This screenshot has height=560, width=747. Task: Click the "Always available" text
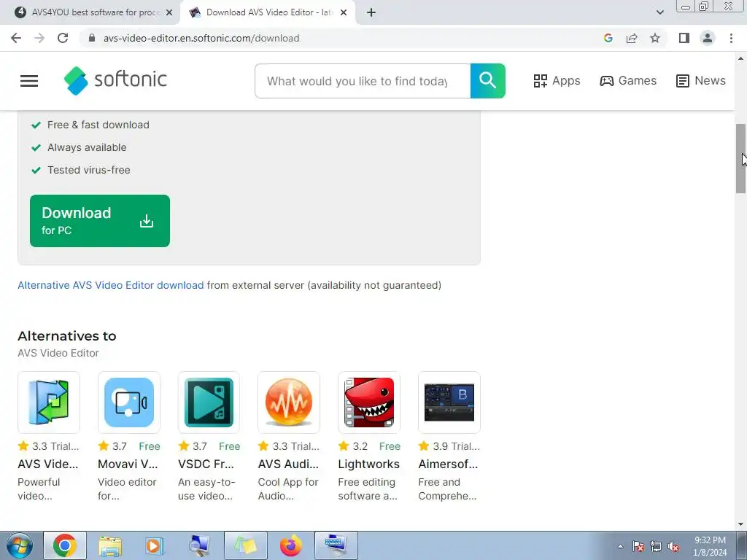(87, 147)
